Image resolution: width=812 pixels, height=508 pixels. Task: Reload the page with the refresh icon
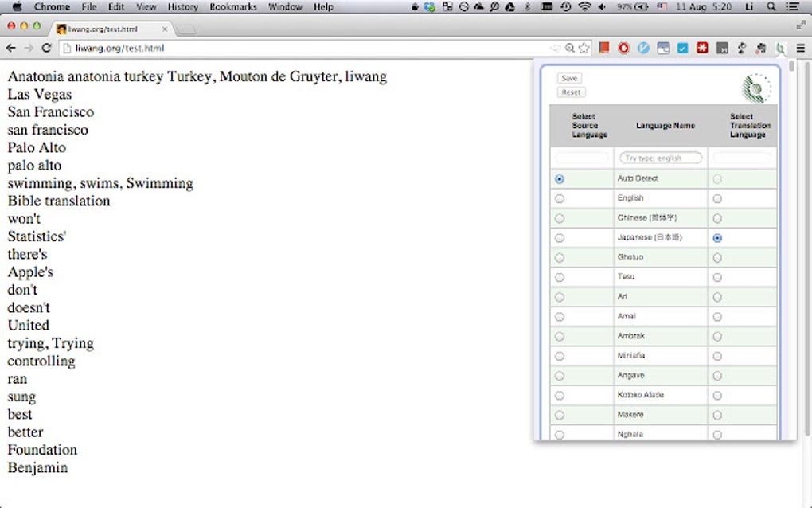46,48
